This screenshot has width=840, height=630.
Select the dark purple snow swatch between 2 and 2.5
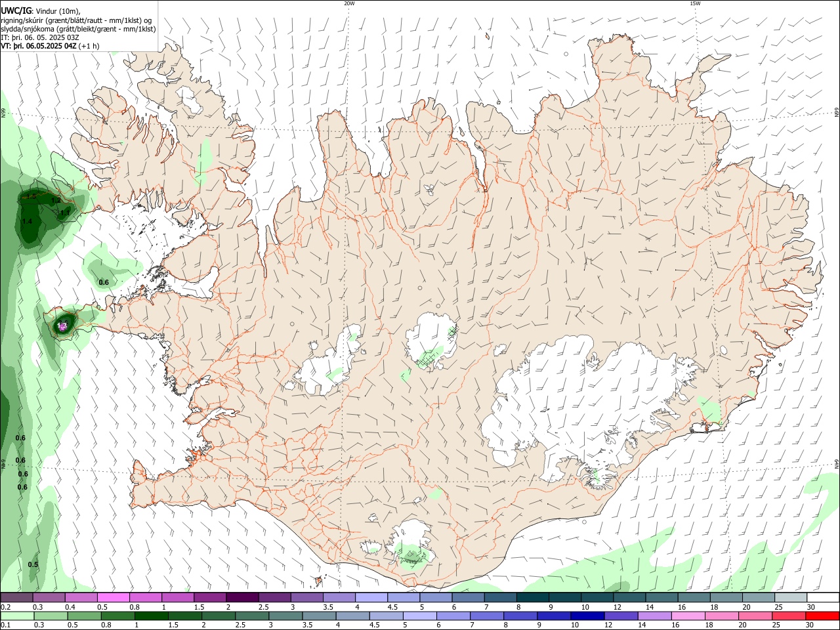point(243,597)
